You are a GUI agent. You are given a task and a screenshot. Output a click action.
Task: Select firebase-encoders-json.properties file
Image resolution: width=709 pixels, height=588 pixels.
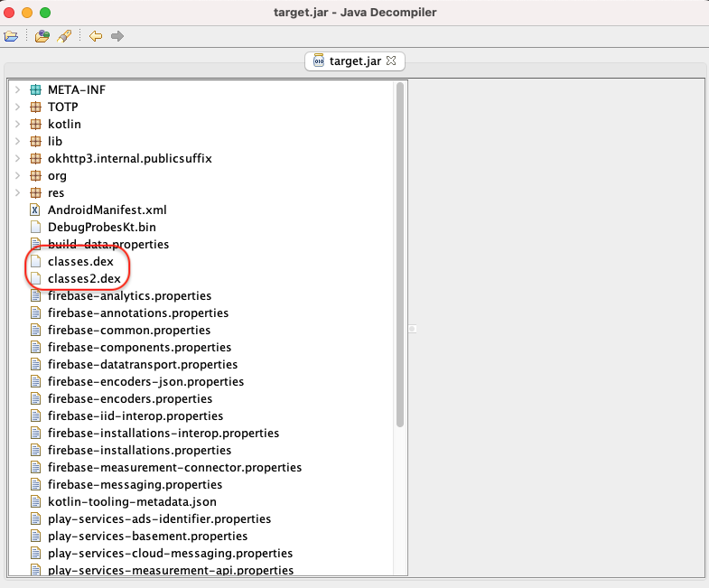point(145,382)
